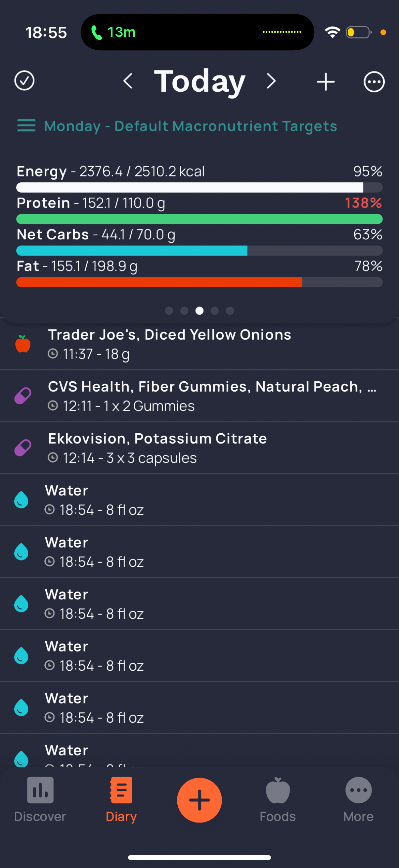Tap the pill icon for Fiber Gummies
The width and height of the screenshot is (399, 868).
(x=23, y=396)
